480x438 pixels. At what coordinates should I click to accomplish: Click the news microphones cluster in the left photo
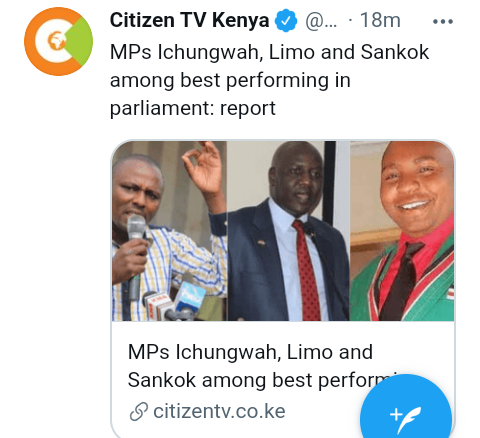174,302
